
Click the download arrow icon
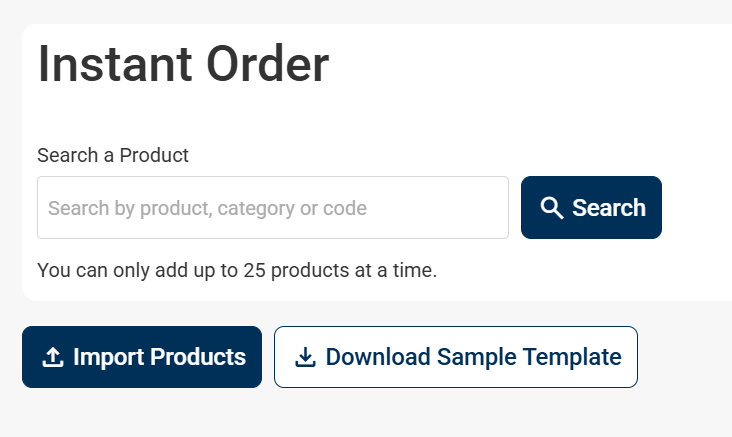coord(305,357)
